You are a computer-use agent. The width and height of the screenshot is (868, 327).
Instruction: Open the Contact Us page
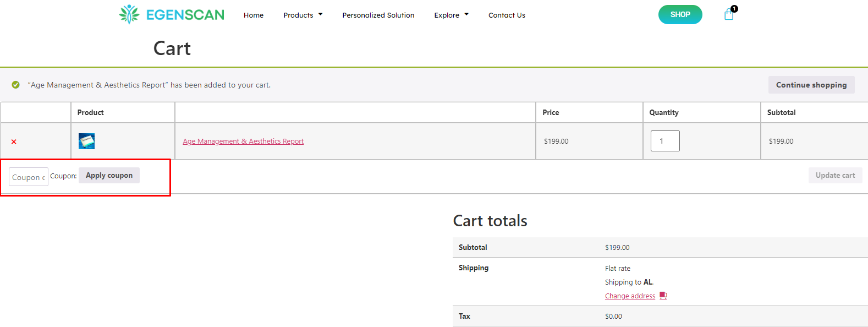pyautogui.click(x=507, y=15)
